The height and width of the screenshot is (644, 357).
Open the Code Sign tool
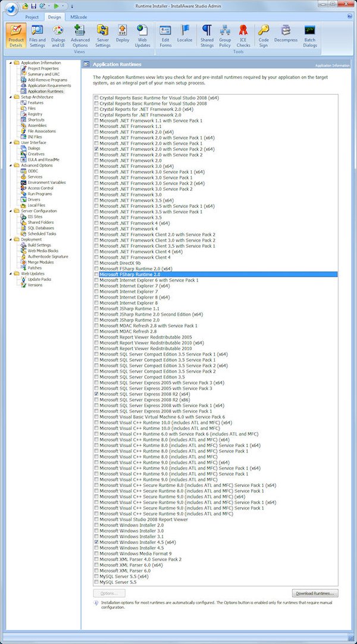coord(264,36)
